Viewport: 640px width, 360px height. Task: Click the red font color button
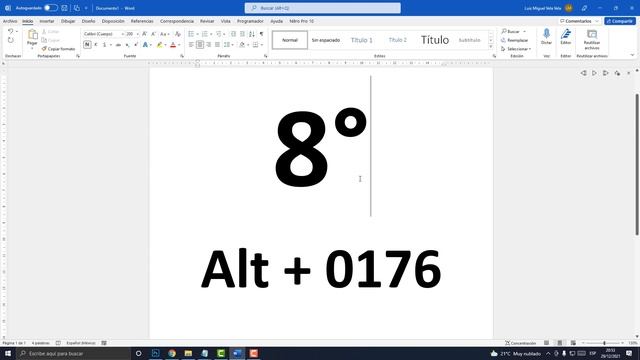click(x=173, y=45)
